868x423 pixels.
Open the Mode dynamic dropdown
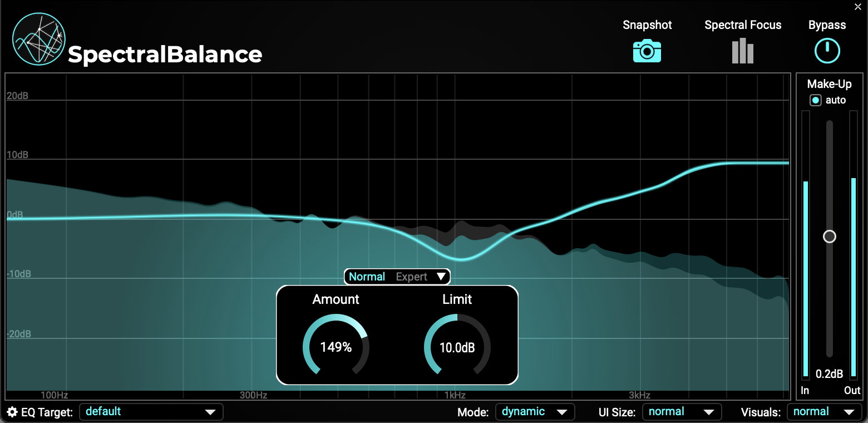535,412
